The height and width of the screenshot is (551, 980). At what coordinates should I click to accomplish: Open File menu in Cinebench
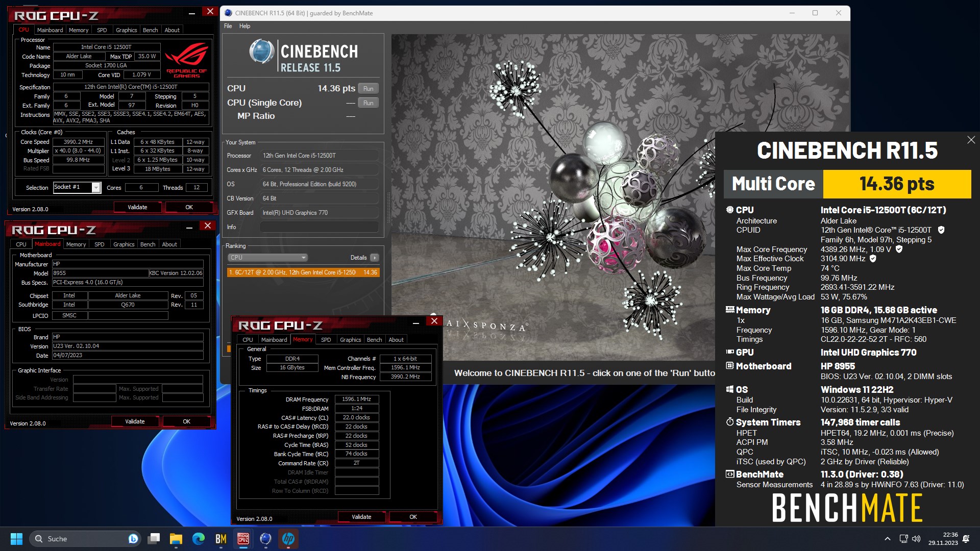[x=228, y=26]
